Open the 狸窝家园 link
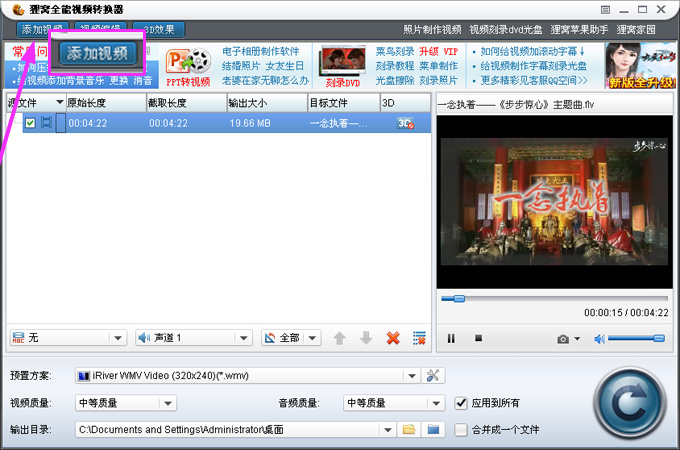The height and width of the screenshot is (450, 680). [636, 29]
